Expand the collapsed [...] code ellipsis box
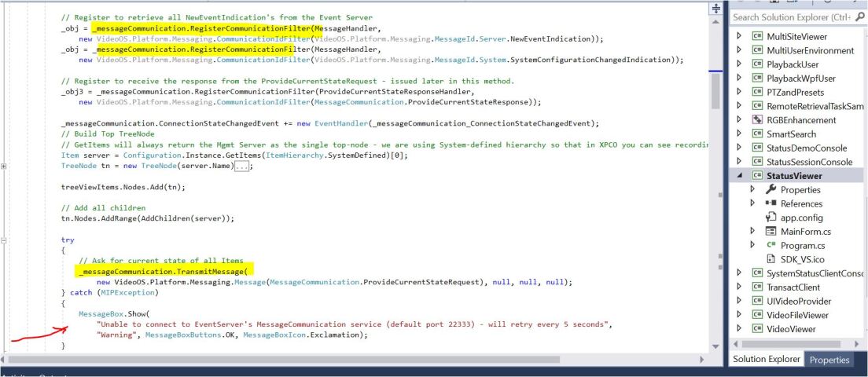The height and width of the screenshot is (377, 868). click(x=243, y=166)
